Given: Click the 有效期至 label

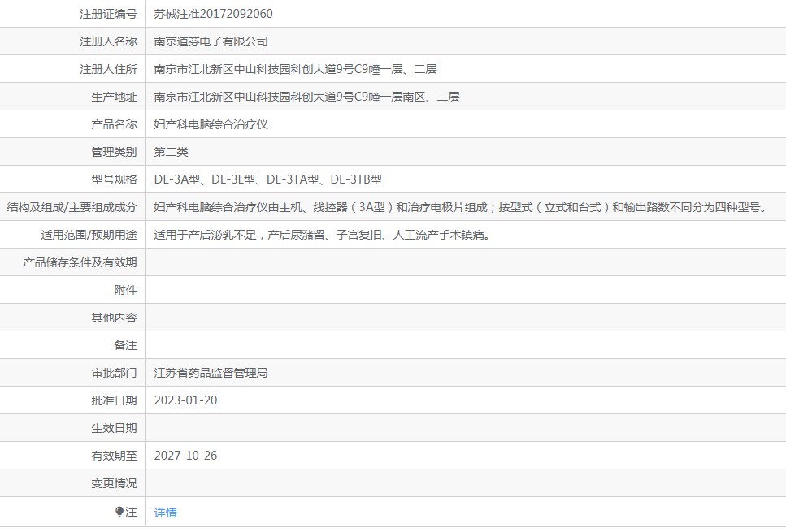Looking at the screenshot, I should 114,456.
